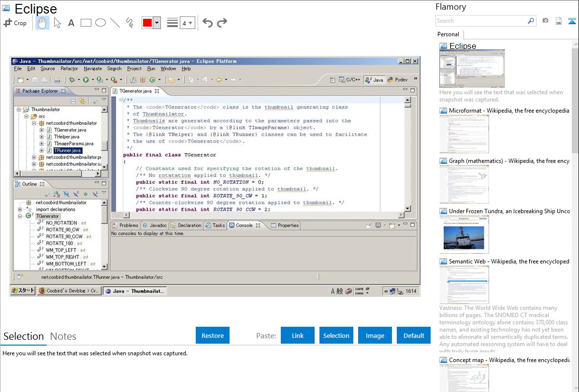Select the text annotation tool
The height and width of the screenshot is (392, 579).
coord(71,23)
